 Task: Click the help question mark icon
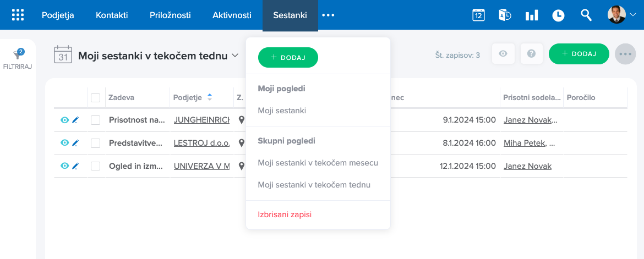click(531, 54)
